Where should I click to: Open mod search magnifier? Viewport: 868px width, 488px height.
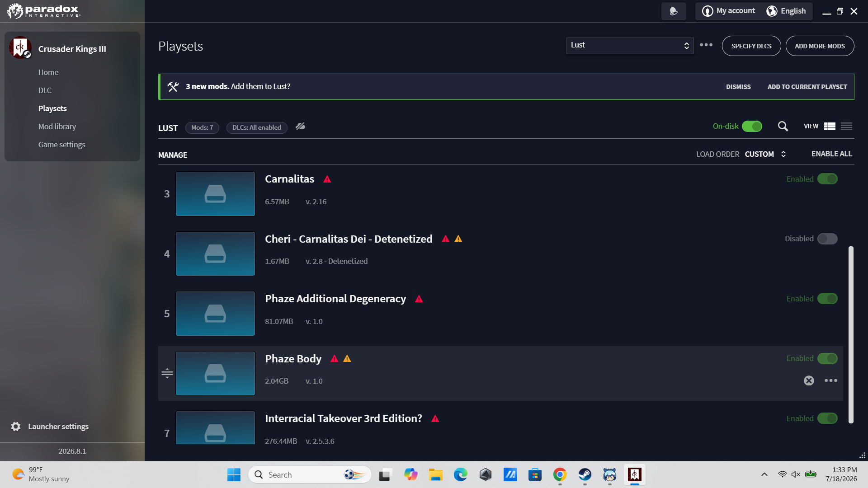[x=783, y=127]
